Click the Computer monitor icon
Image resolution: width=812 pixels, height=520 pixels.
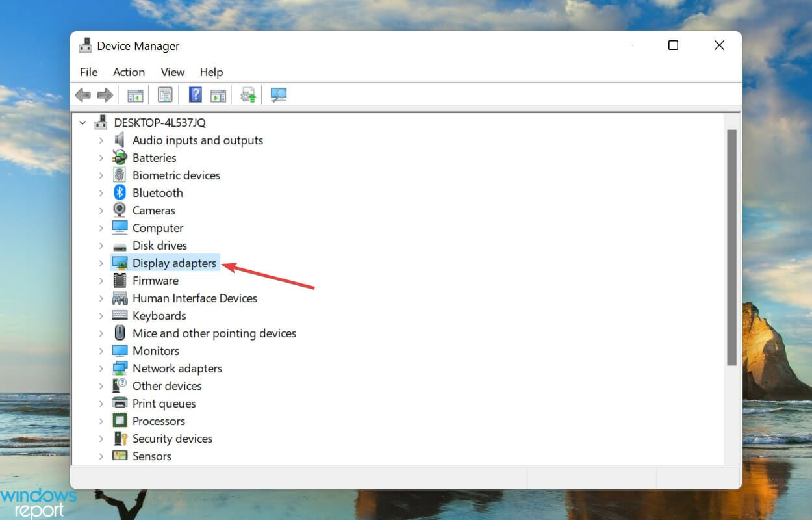pyautogui.click(x=120, y=228)
